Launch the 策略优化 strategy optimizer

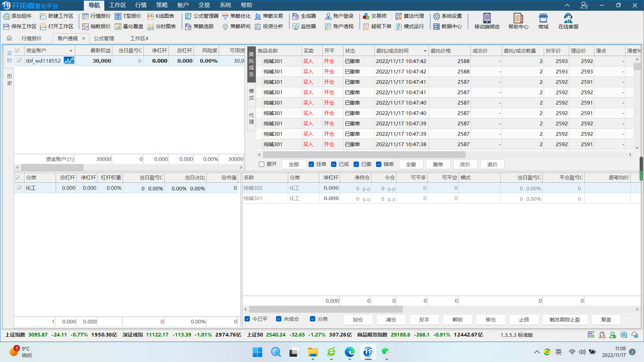[236, 16]
